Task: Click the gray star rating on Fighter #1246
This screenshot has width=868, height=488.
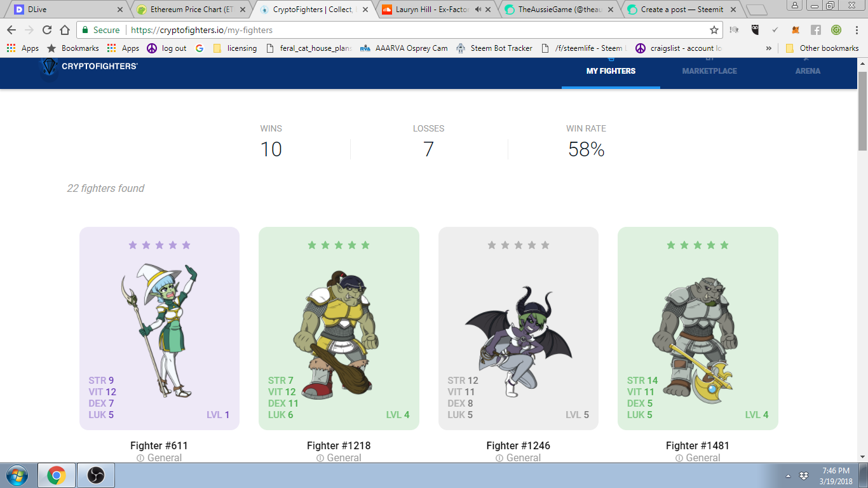Action: tap(519, 245)
